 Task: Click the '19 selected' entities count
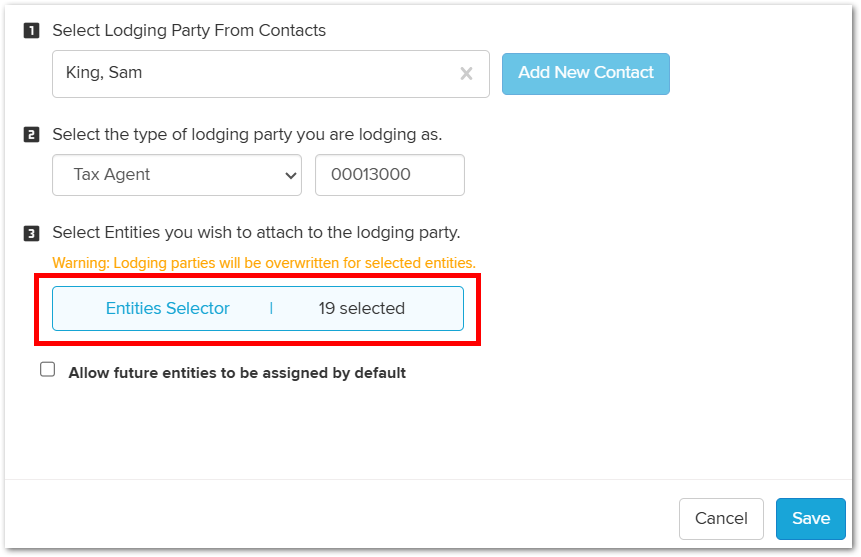(361, 308)
